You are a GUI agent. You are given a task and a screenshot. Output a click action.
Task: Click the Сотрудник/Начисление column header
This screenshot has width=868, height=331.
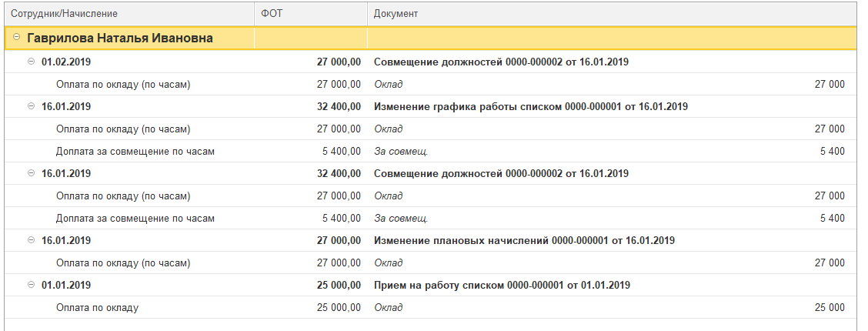click(x=64, y=14)
